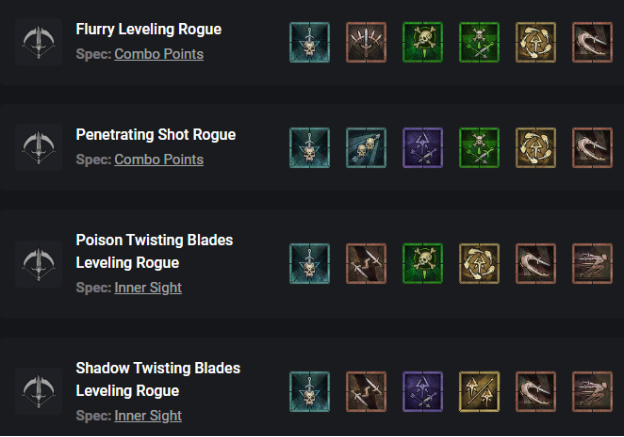This screenshot has height=437, width=624.
Task: Click Penetrating Shot skulls-and-arrow skill icon
Action: point(364,146)
